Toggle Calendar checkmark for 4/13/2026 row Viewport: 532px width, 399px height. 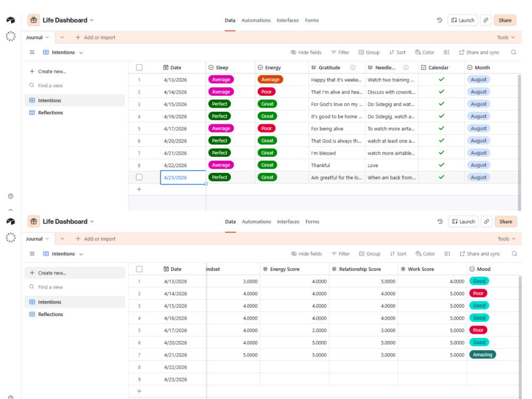[442, 79]
